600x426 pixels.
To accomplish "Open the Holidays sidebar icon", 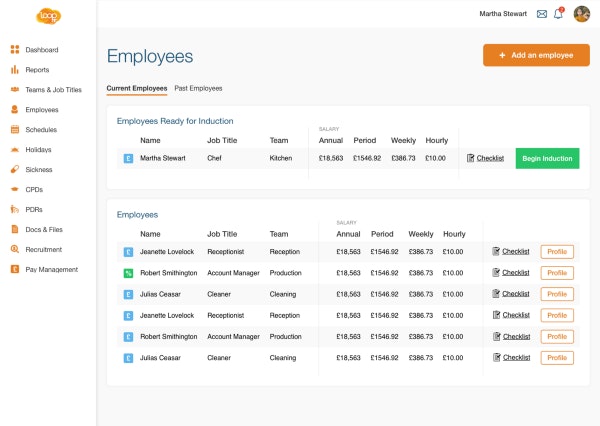I will (15, 149).
